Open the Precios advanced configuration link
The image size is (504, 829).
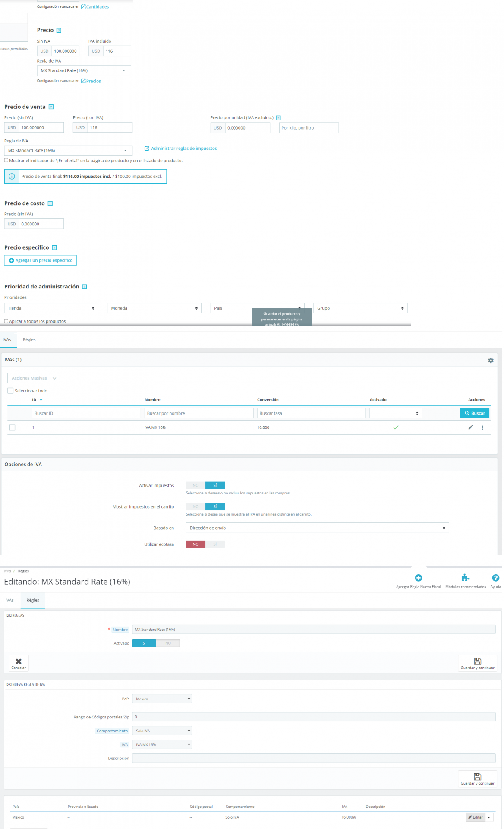91,81
